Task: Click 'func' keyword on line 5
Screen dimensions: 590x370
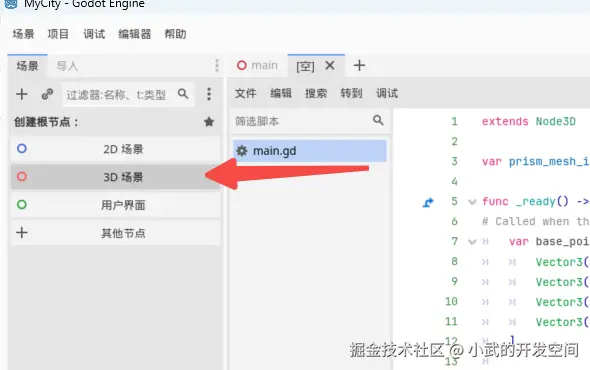Action: pos(495,201)
